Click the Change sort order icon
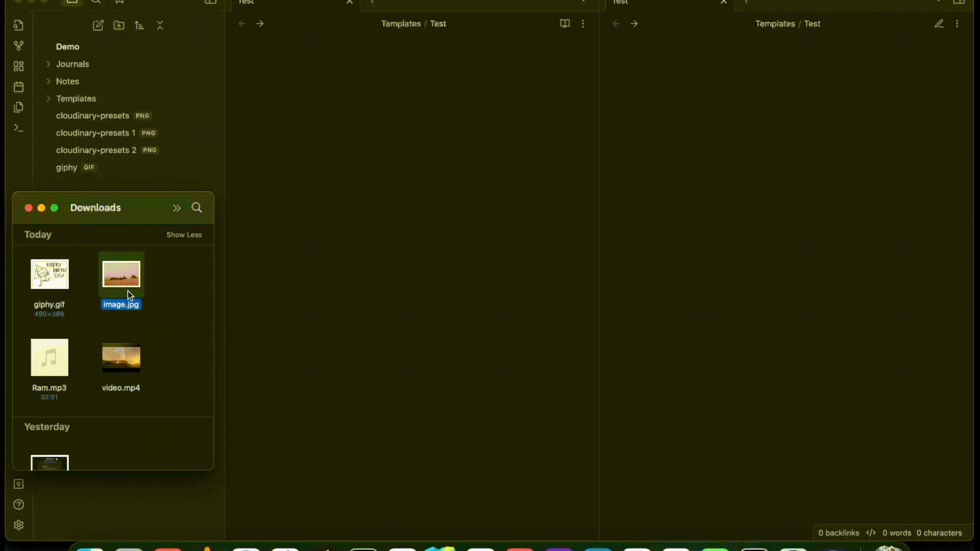This screenshot has height=551, width=980. [139, 26]
